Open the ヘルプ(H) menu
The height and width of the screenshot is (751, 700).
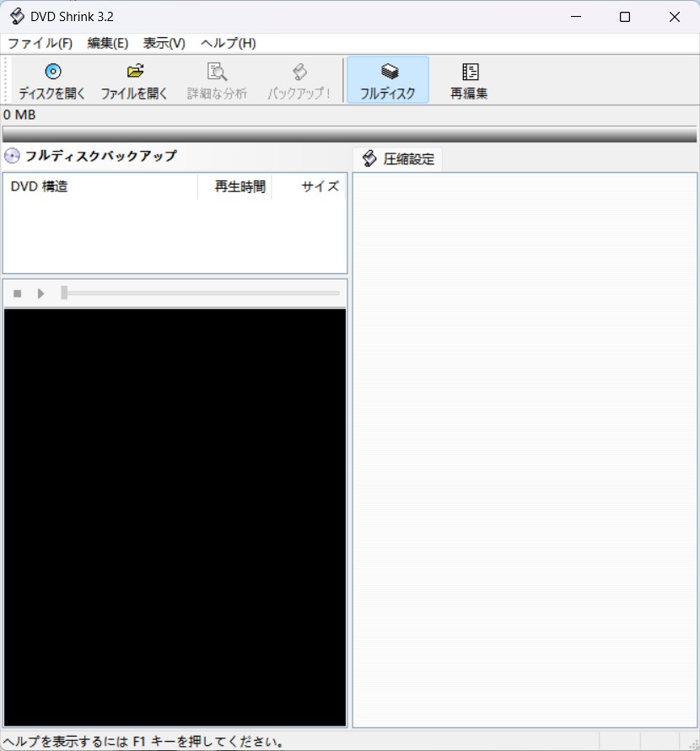229,44
